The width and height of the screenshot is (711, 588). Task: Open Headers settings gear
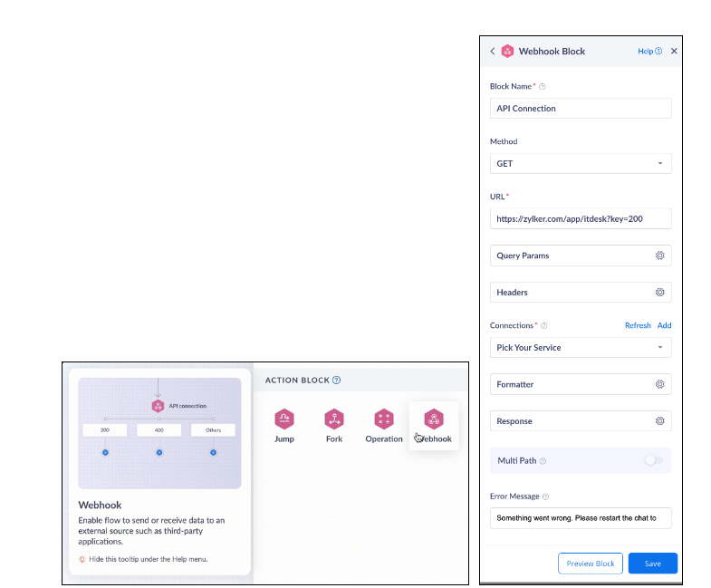(660, 293)
